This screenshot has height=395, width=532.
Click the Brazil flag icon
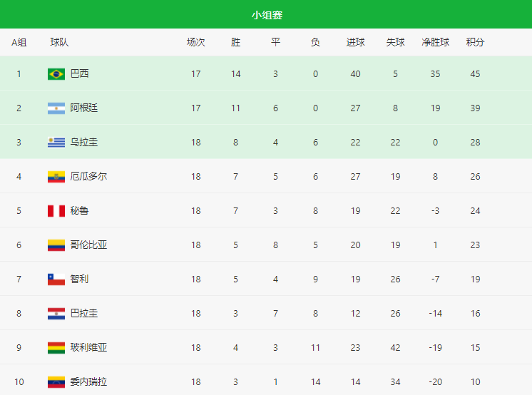[x=56, y=74]
